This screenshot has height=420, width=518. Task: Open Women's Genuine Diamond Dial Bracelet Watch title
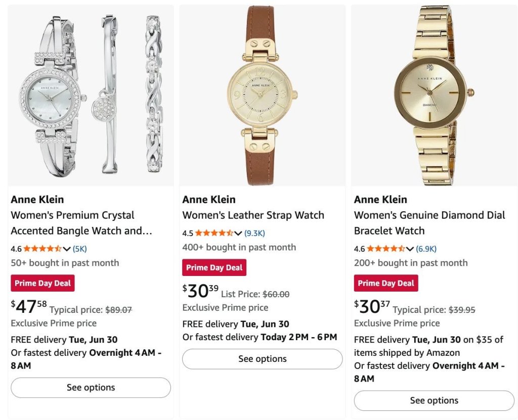[429, 223]
